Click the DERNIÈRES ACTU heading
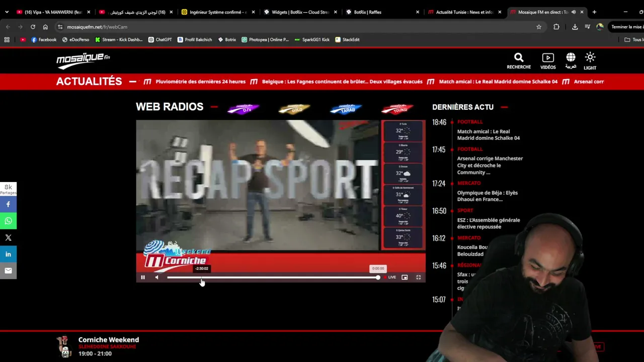This screenshot has width=644, height=362. tap(463, 107)
